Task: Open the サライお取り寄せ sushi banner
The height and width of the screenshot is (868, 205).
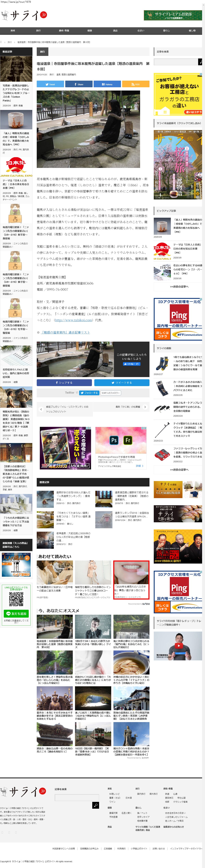Action: point(178,514)
